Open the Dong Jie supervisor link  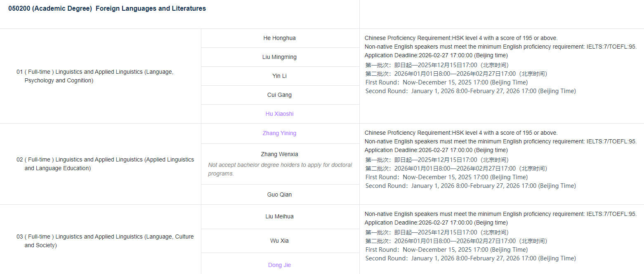click(279, 265)
